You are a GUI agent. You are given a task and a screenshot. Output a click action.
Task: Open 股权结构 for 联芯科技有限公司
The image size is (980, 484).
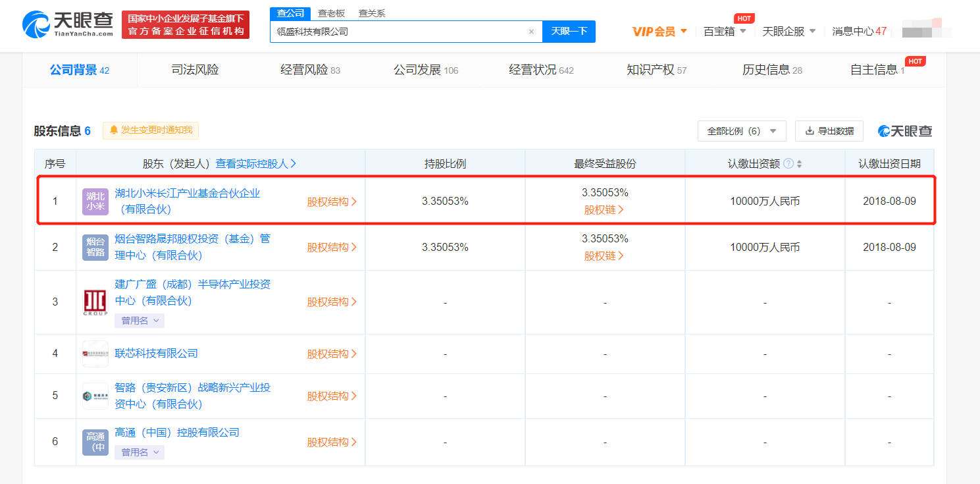tap(332, 354)
